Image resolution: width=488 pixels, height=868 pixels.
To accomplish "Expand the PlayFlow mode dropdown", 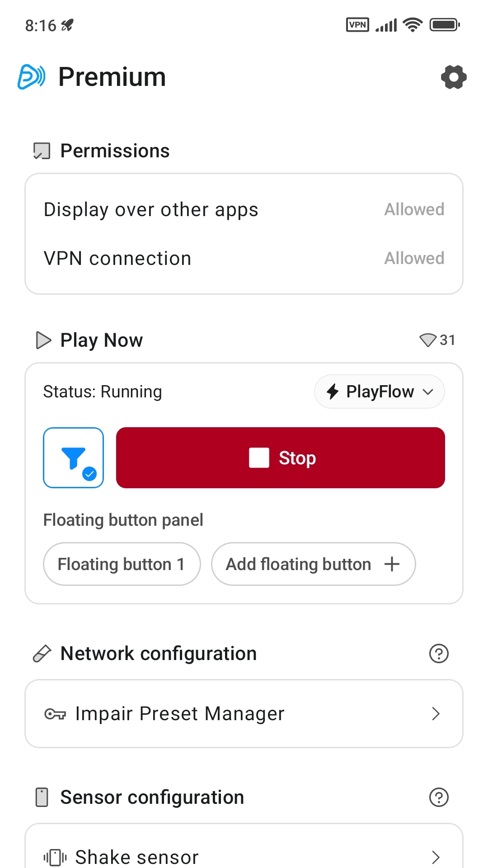I will pos(380,392).
